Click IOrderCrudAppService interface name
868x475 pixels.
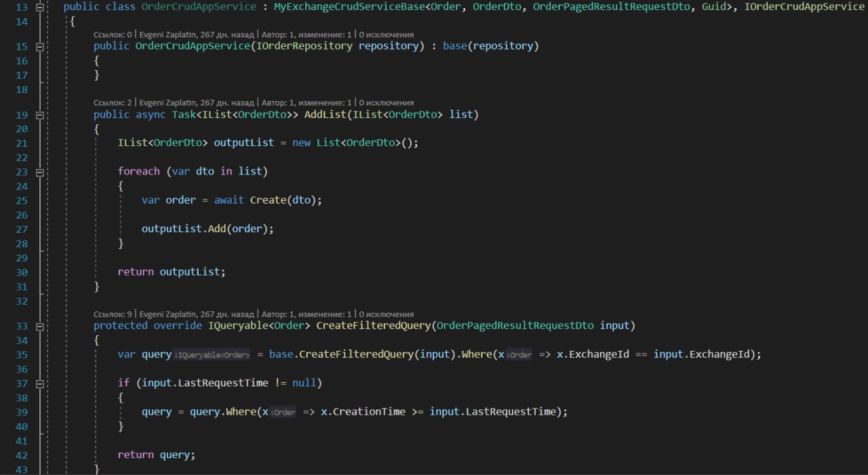pyautogui.click(x=804, y=7)
